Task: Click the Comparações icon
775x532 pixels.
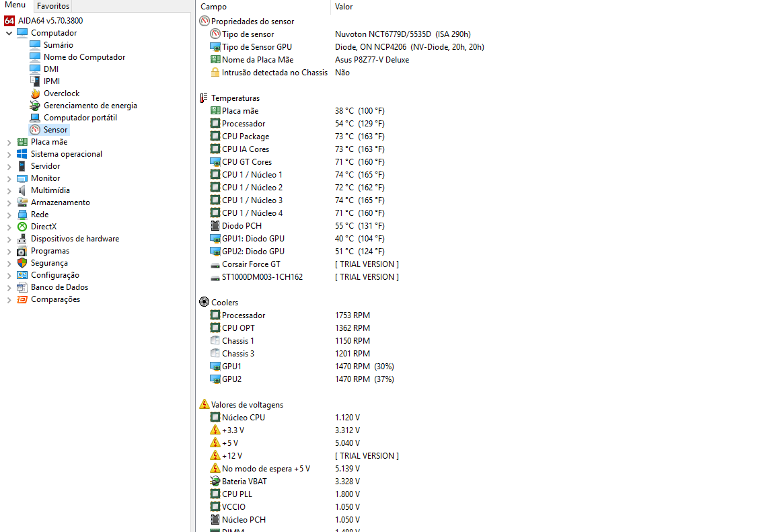Action: coord(22,299)
